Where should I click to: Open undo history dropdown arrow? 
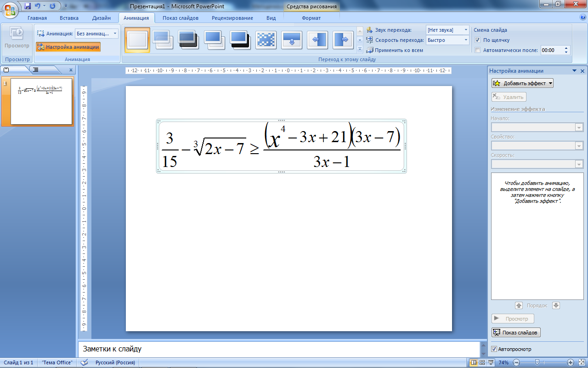(44, 6)
